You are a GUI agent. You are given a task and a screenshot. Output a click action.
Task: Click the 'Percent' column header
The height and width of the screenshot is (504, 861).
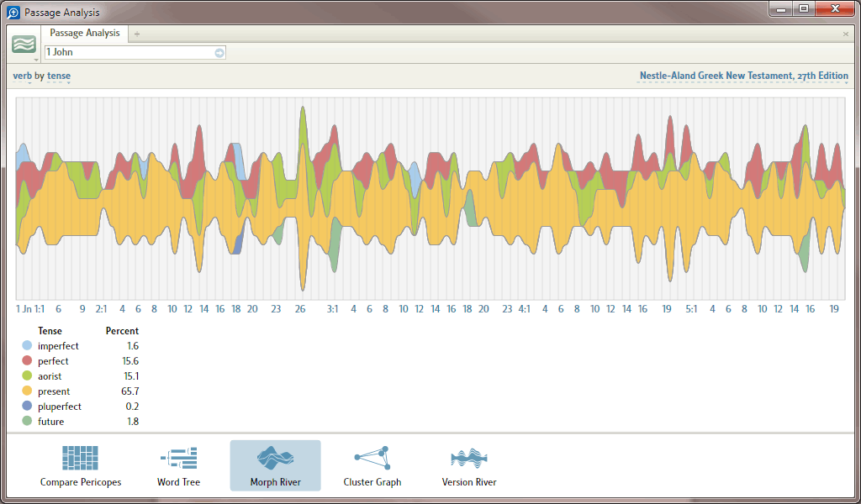pos(122,331)
